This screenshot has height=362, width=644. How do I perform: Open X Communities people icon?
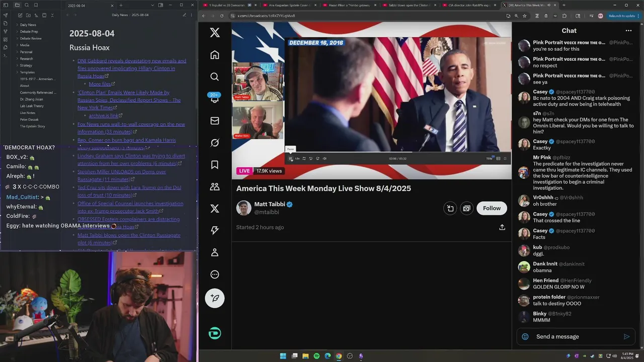[215, 187]
